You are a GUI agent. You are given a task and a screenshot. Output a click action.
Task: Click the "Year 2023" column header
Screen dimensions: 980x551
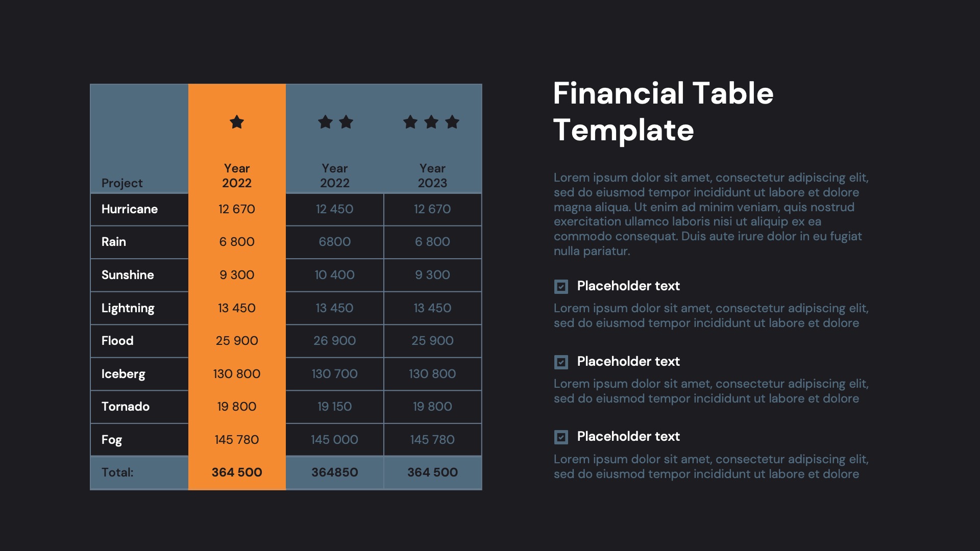(432, 176)
